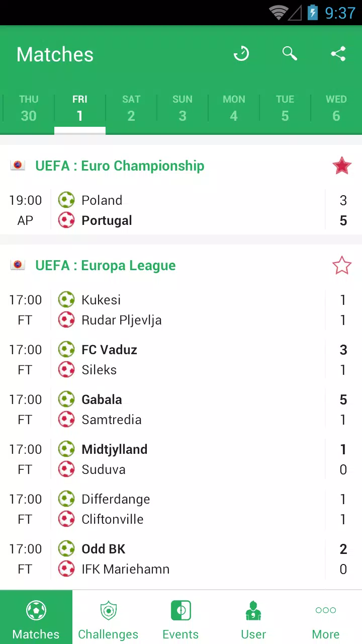
Task: Select the SAT 2 date tab
Action: coord(131,109)
